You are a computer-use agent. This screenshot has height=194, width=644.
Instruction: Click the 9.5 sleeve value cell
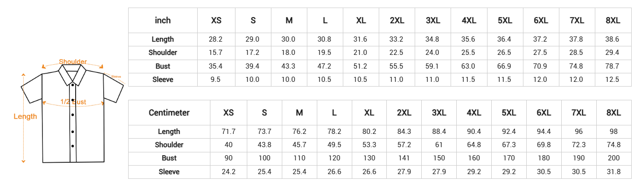click(x=216, y=79)
